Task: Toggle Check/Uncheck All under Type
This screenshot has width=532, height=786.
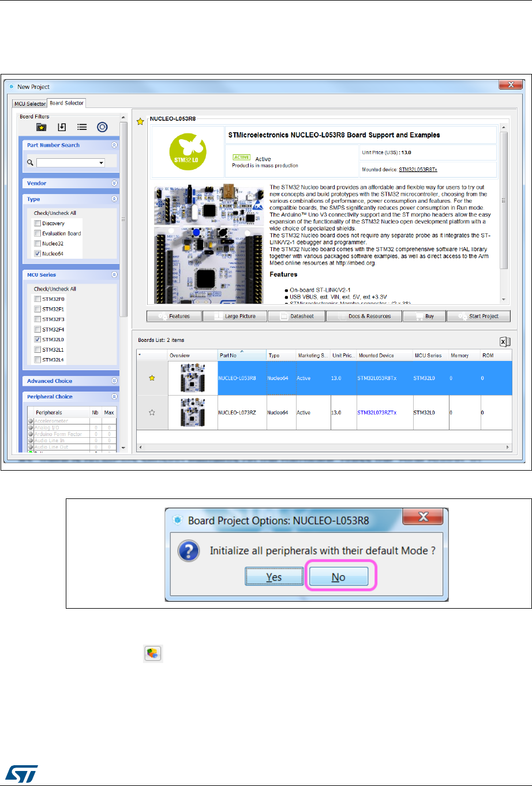Action: [x=55, y=213]
